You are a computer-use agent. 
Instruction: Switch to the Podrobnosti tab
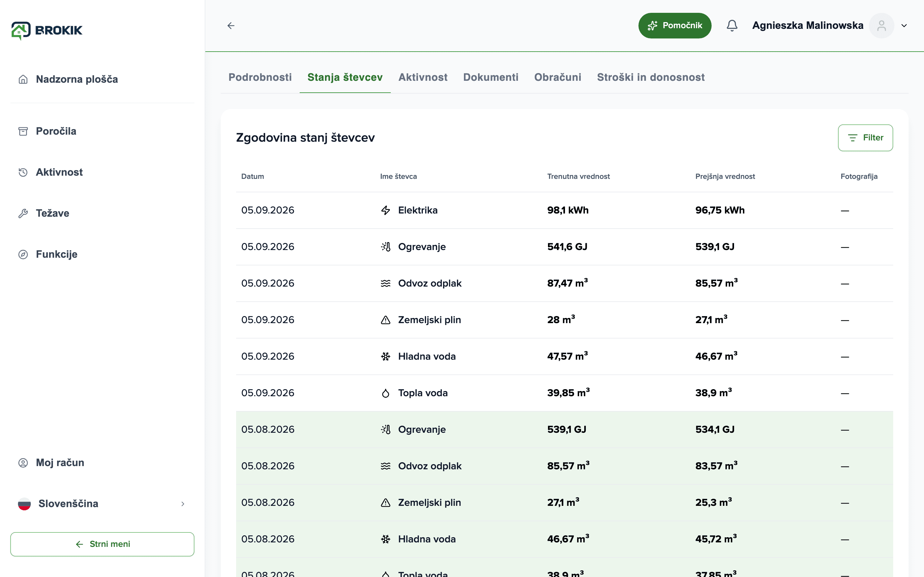pyautogui.click(x=260, y=78)
